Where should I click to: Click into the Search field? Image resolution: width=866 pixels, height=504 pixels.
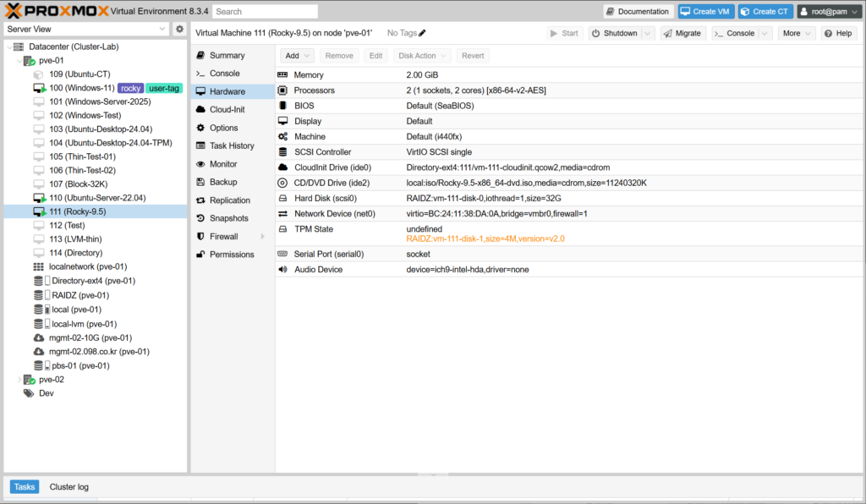265,12
